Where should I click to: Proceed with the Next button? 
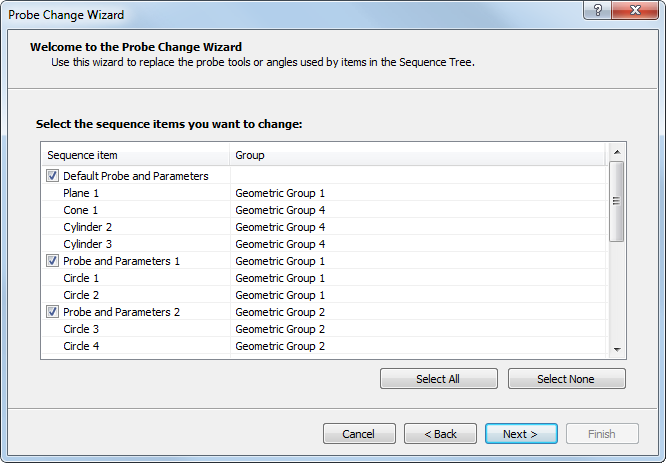coord(521,434)
